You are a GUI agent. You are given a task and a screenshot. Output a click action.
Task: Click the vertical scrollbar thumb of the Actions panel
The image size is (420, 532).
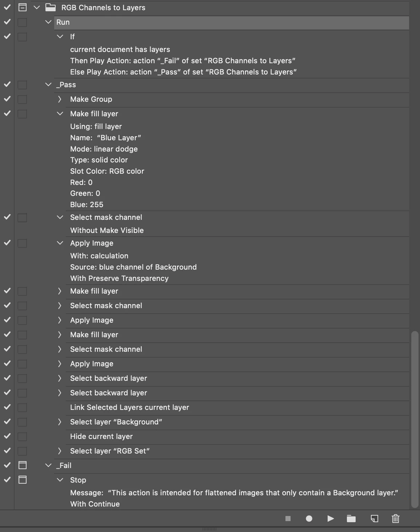(x=415, y=419)
